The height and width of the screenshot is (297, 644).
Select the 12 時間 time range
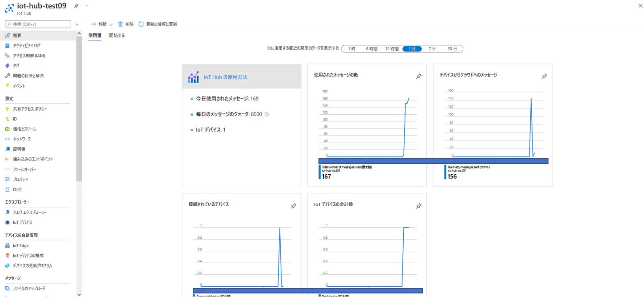coord(392,49)
